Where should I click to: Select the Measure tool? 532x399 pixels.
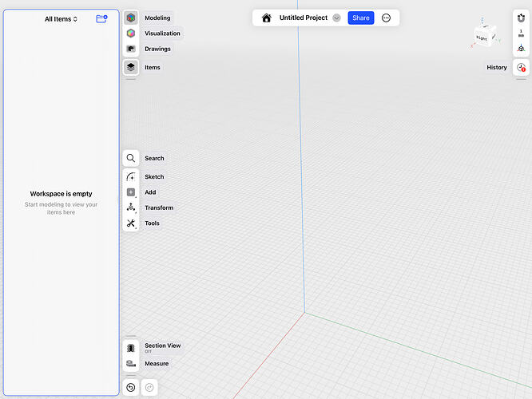coord(131,363)
